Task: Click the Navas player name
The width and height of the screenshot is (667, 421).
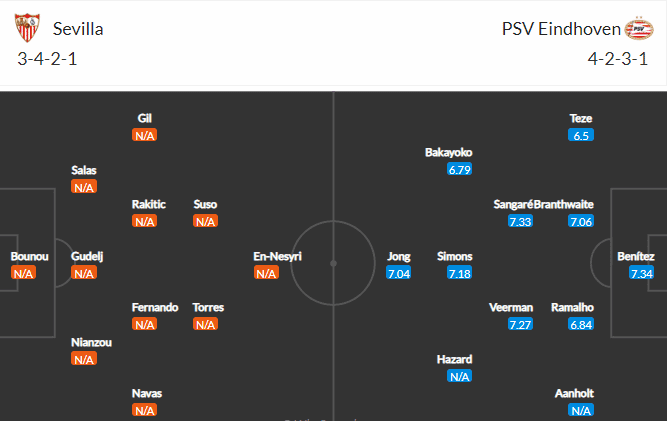Action: 147,393
